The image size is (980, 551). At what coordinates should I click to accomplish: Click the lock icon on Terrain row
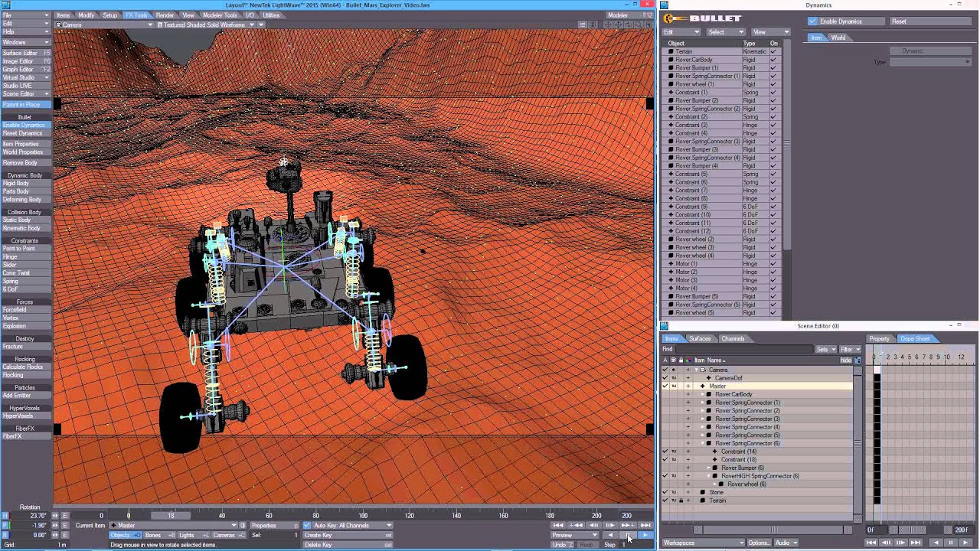tap(681, 500)
